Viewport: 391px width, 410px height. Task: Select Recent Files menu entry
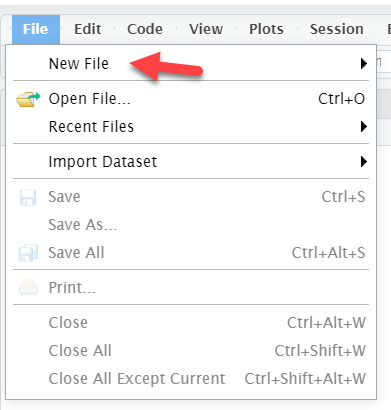191,127
